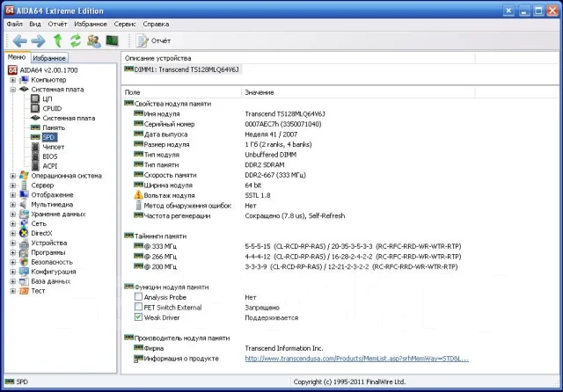563x392 pixels.
Task: Toggle the FET Switch External checkbox
Action: click(138, 307)
